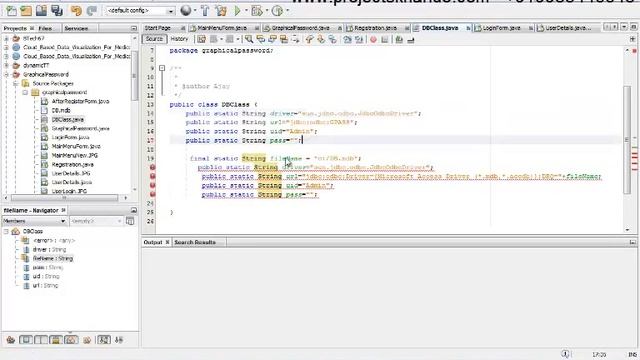Click the Previous Bookmark icon
This screenshot has height=360, width=640.
(x=309, y=40)
